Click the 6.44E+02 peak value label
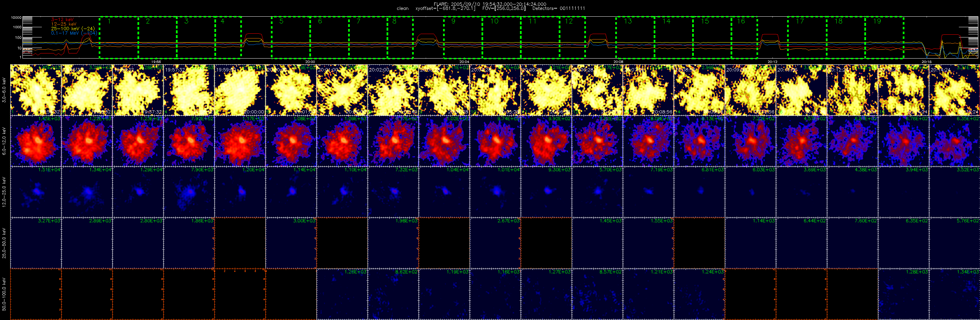Viewport: 980px width, 320px height. click(x=815, y=221)
